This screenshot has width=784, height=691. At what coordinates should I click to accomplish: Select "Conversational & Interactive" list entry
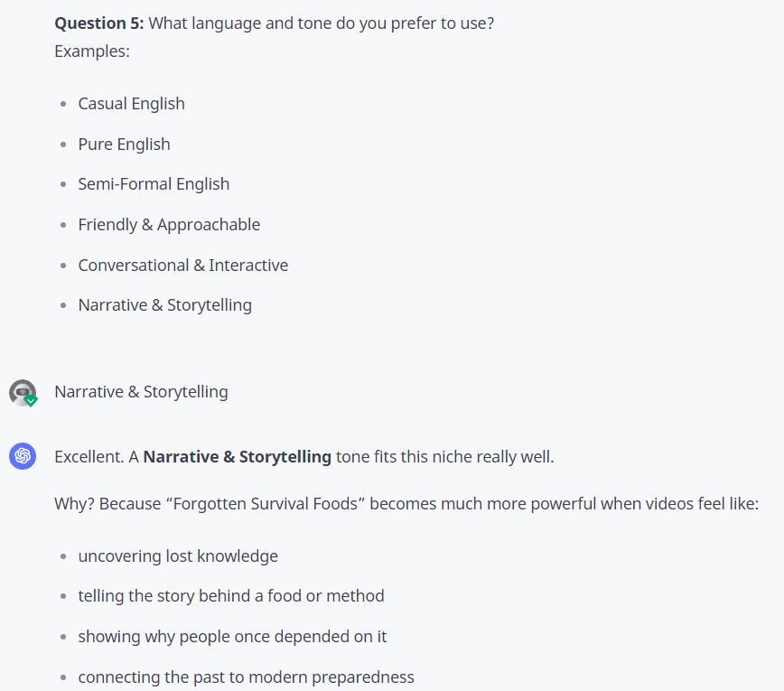pyautogui.click(x=182, y=266)
